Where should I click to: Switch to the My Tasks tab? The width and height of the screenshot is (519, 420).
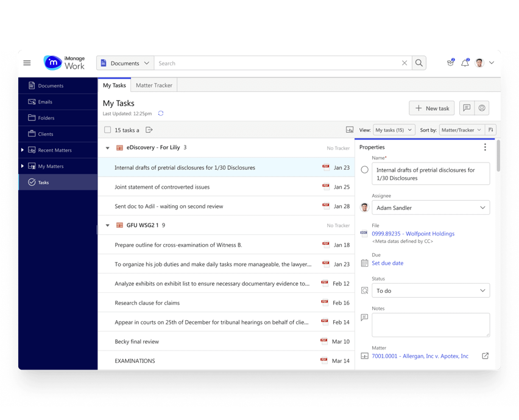click(114, 85)
